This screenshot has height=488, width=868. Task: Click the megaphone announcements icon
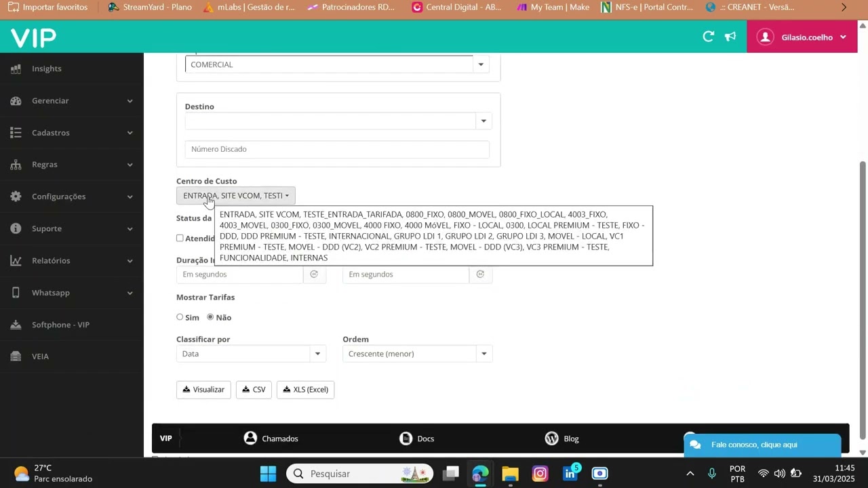(730, 37)
